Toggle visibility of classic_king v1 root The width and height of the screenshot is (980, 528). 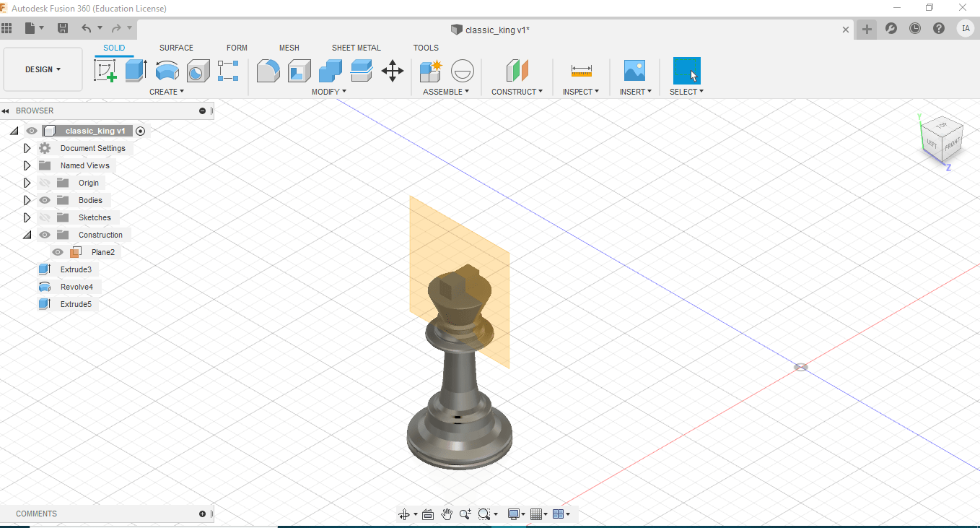pyautogui.click(x=32, y=131)
